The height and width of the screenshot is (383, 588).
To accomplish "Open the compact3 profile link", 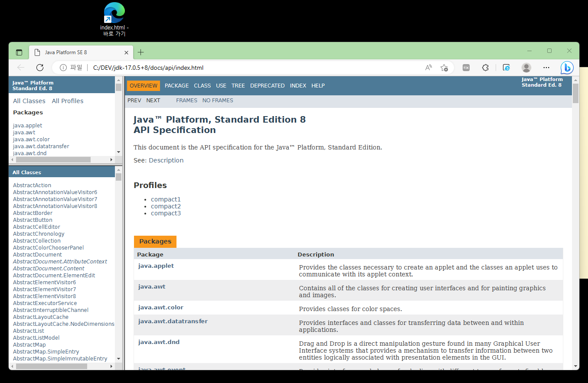I will 166,213.
